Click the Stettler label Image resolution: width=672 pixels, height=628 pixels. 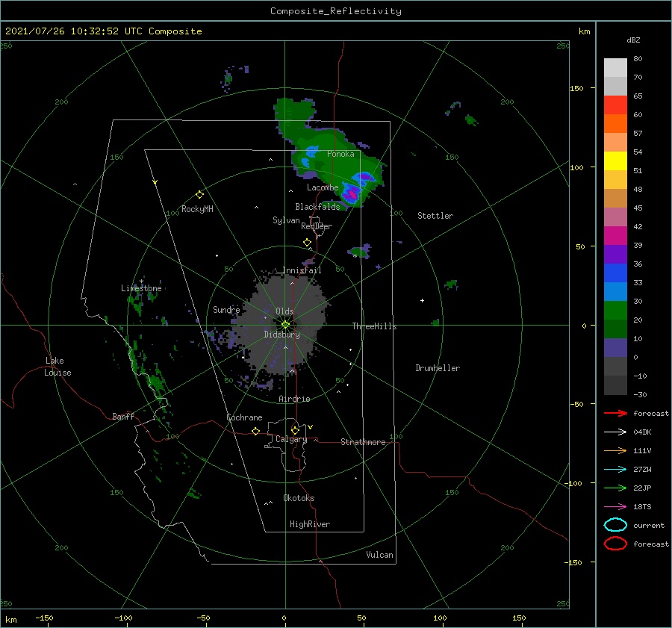(435, 216)
